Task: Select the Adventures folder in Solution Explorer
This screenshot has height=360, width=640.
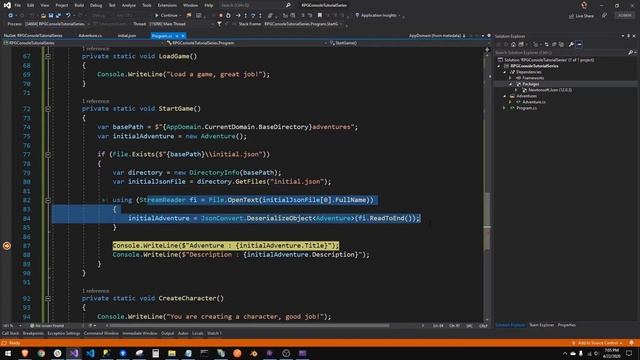Action: tap(526, 96)
